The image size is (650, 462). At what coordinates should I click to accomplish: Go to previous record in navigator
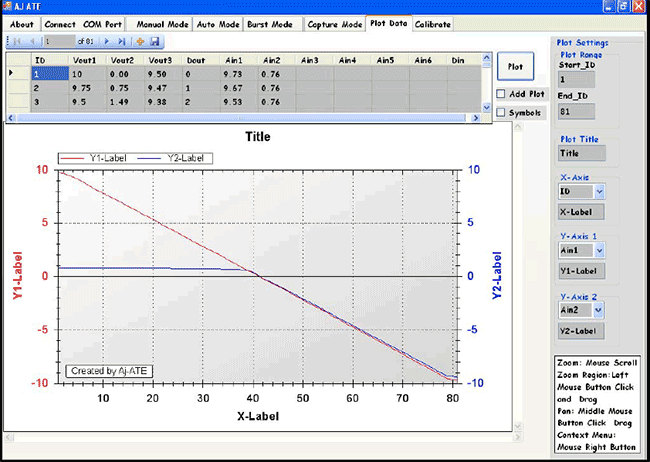(32, 41)
